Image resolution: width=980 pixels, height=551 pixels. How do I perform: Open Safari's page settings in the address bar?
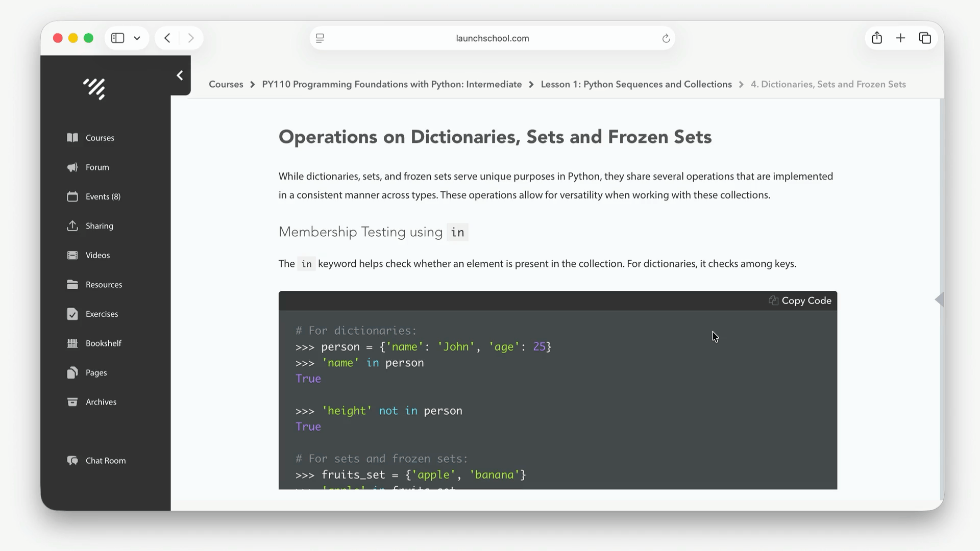[x=320, y=38]
